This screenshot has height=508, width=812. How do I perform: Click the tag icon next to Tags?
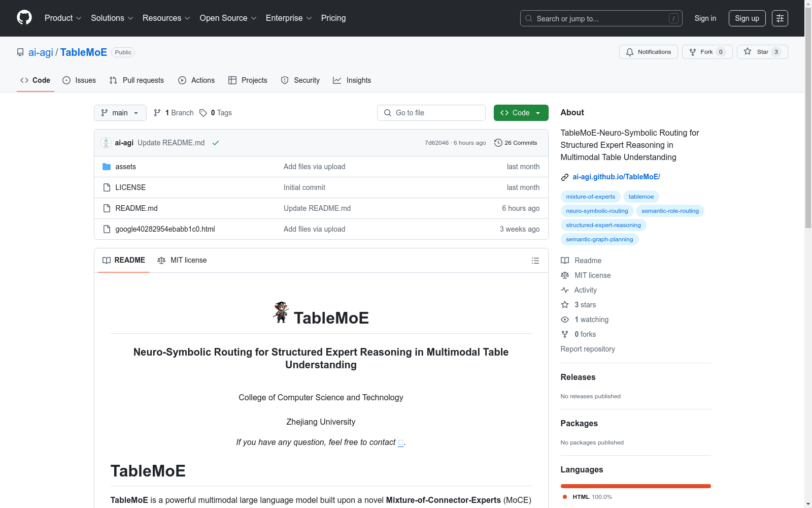click(x=203, y=113)
